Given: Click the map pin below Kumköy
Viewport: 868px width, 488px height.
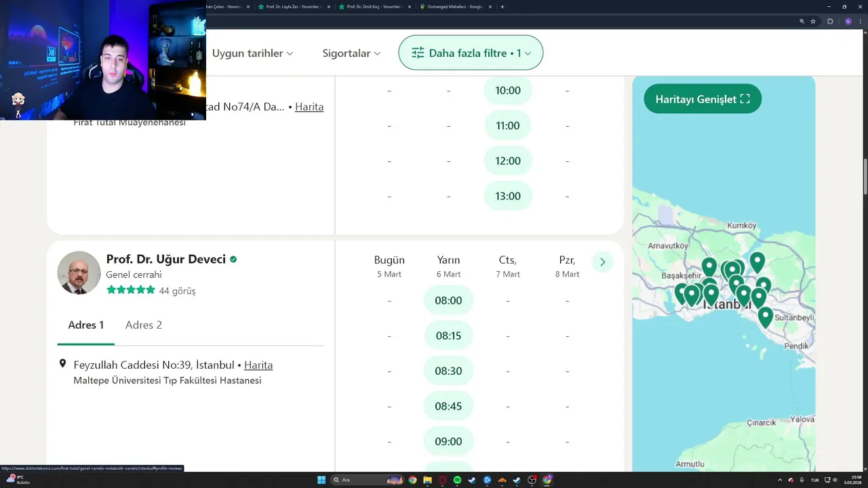Looking at the screenshot, I should [757, 262].
